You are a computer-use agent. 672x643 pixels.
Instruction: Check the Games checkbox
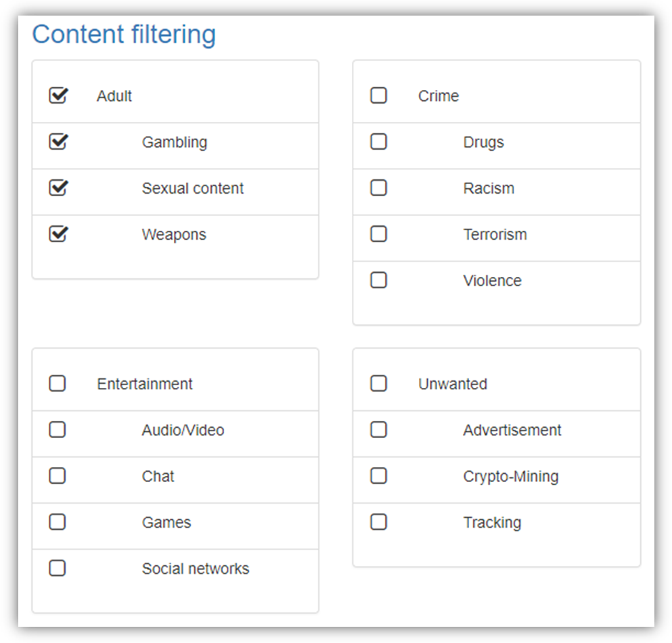click(58, 522)
